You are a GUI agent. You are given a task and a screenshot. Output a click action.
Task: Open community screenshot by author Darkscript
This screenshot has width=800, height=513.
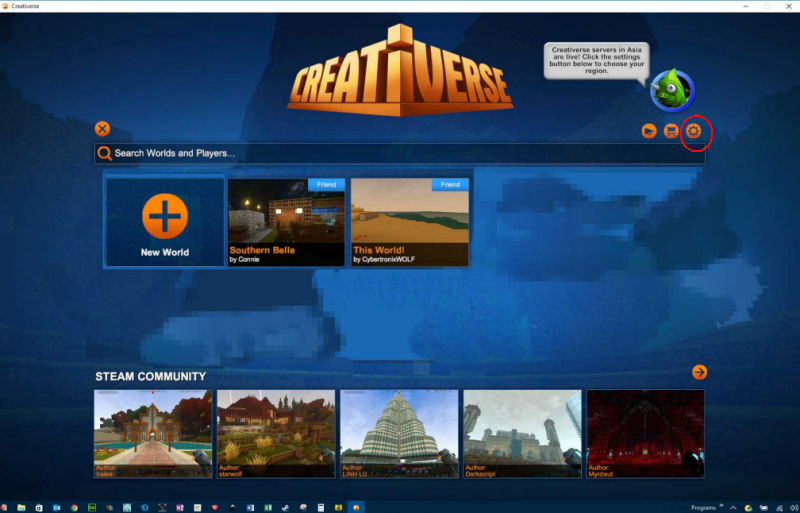[522, 434]
